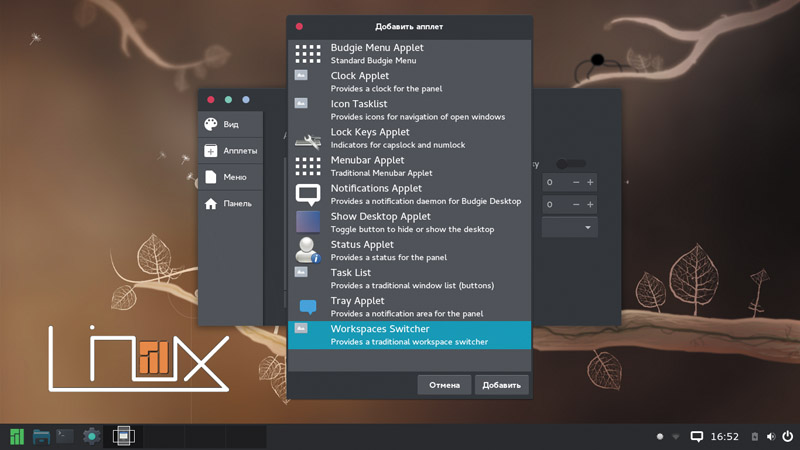800x450 pixels.
Task: Select the Icon Tasklist entry title
Action: (359, 104)
